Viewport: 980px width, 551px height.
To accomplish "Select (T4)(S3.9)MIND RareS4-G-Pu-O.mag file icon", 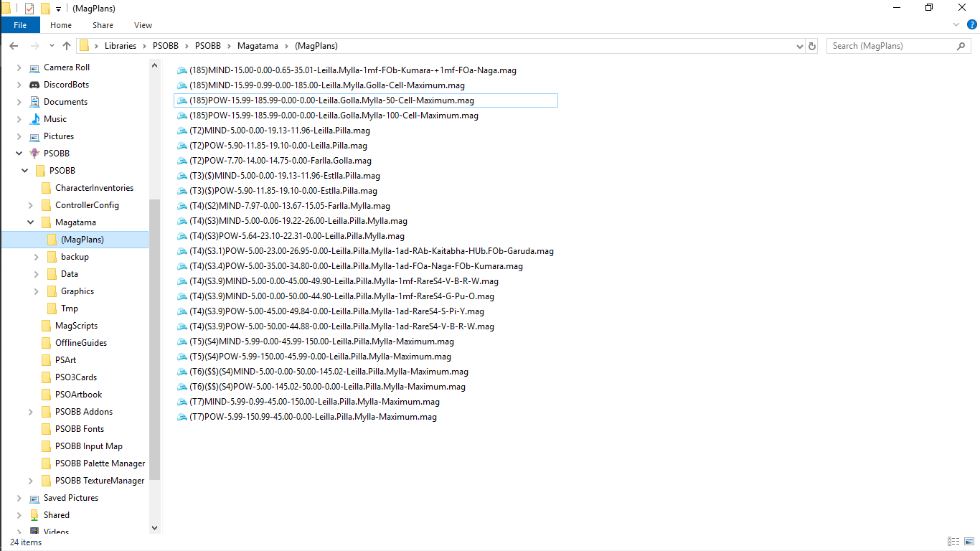I will tap(182, 296).
